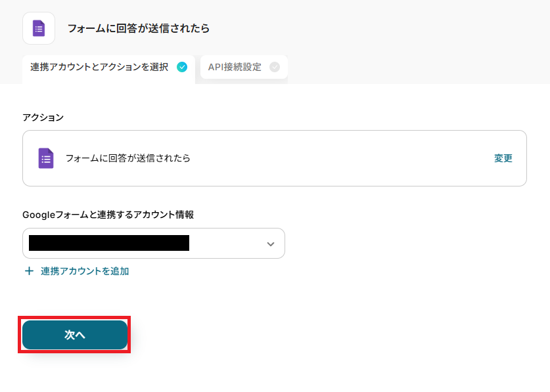The image size is (550, 392).
Task: Click the empty space inside the account field
Action: pyautogui.click(x=227, y=244)
